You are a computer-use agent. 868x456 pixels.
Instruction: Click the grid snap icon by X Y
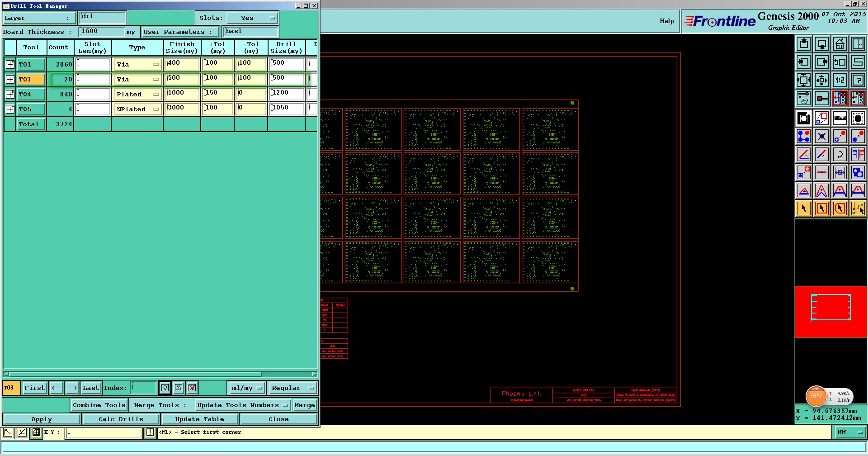pyautogui.click(x=36, y=432)
